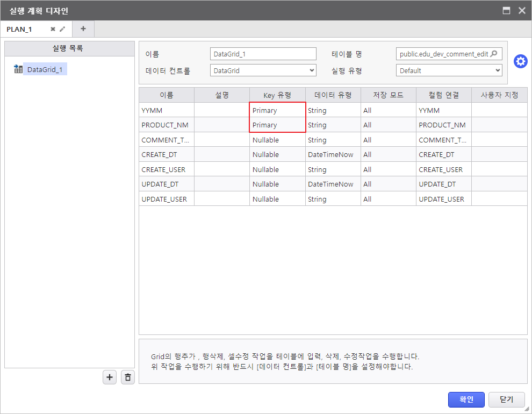Click Nullable in the COMMENT_T... row
Image resolution: width=532 pixels, height=414 pixels.
pos(277,140)
